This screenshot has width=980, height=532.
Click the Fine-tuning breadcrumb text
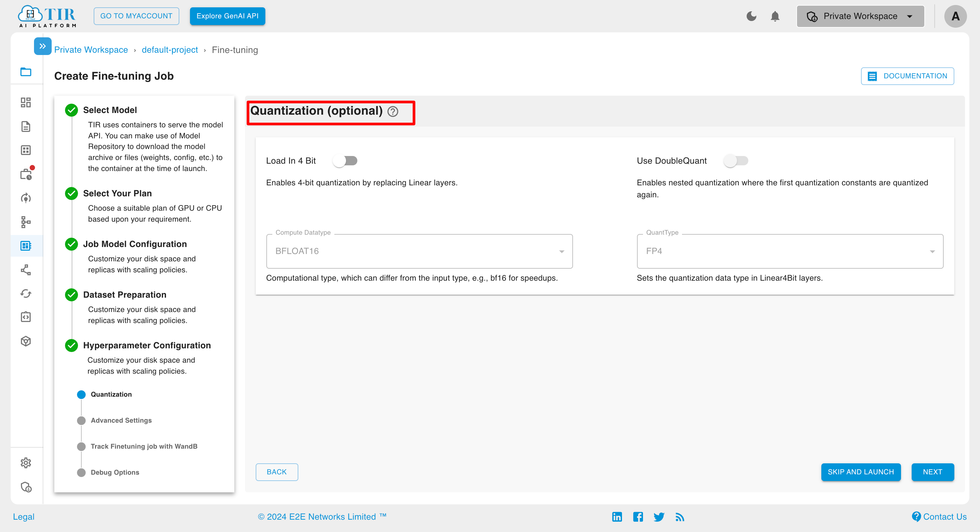coord(235,50)
